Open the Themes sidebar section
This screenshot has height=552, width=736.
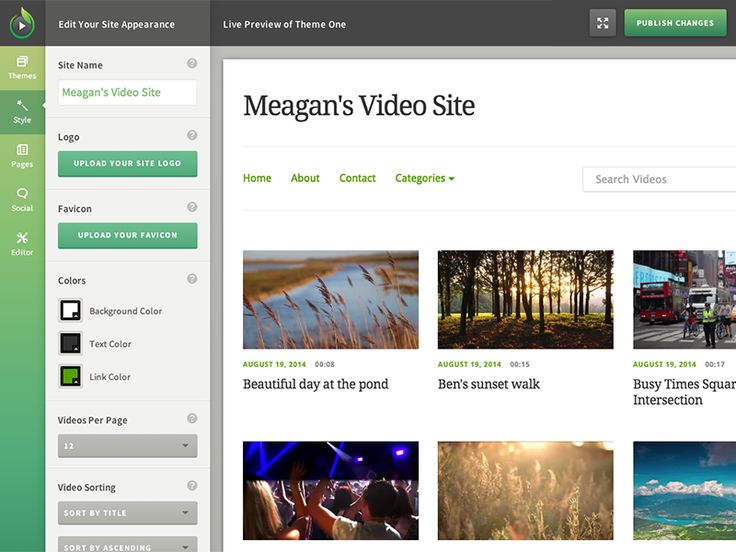(x=22, y=68)
